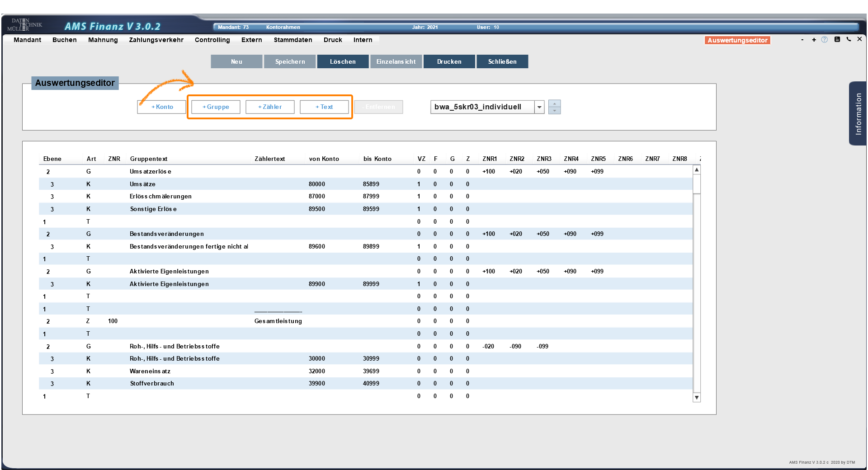Image resolution: width=868 pixels, height=470 pixels.
Task: Click the phone contact icon
Action: coord(849,39)
